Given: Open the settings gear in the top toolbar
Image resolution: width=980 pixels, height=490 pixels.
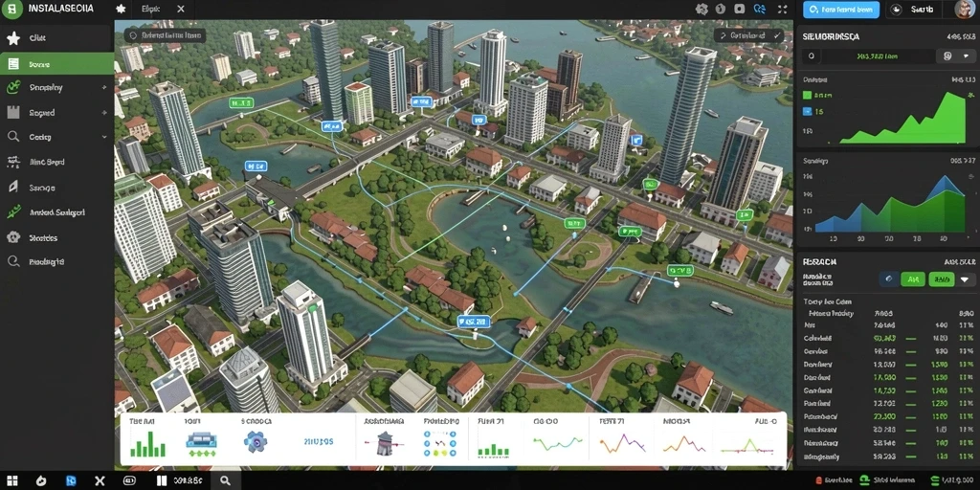Looking at the screenshot, I should 702,10.
